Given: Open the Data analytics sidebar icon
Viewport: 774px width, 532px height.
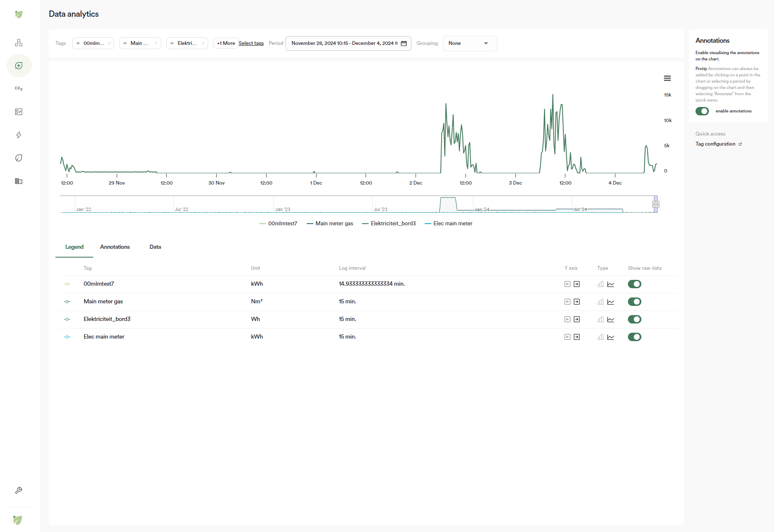Looking at the screenshot, I should click(x=19, y=66).
